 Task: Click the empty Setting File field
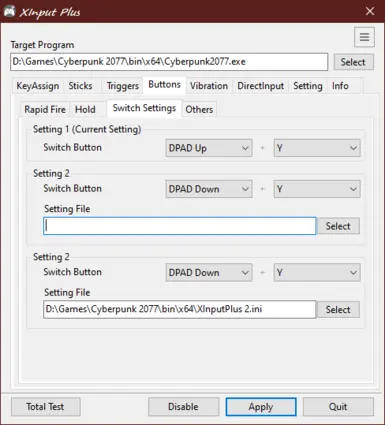pos(180,226)
